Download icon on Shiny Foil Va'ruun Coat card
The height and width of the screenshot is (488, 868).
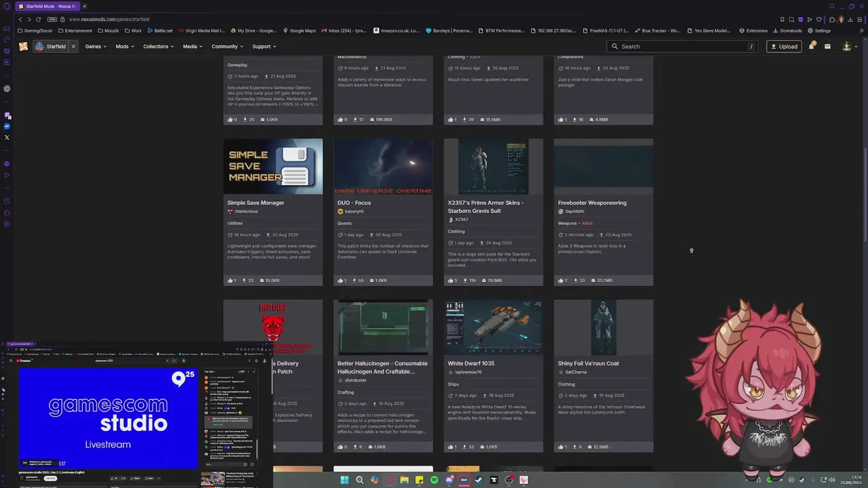(x=575, y=447)
